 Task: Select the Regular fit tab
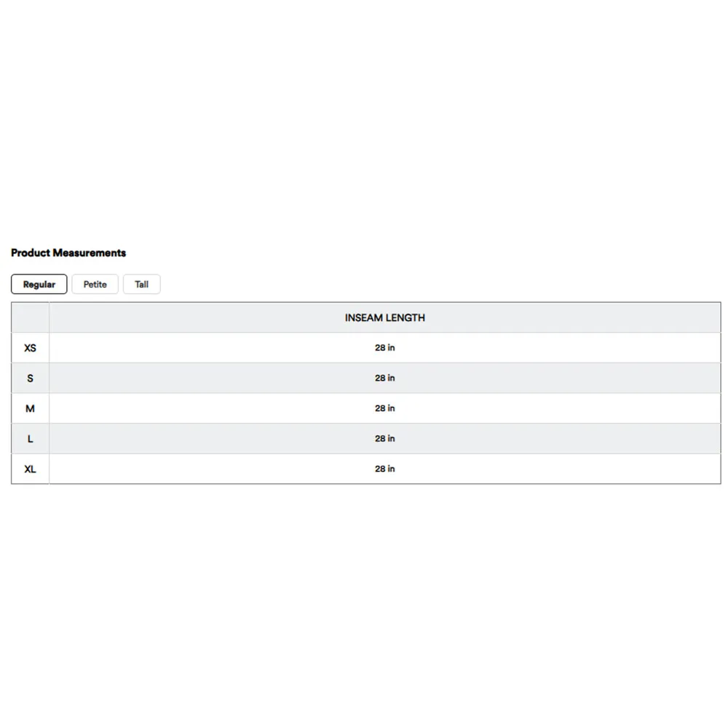pyautogui.click(x=39, y=285)
